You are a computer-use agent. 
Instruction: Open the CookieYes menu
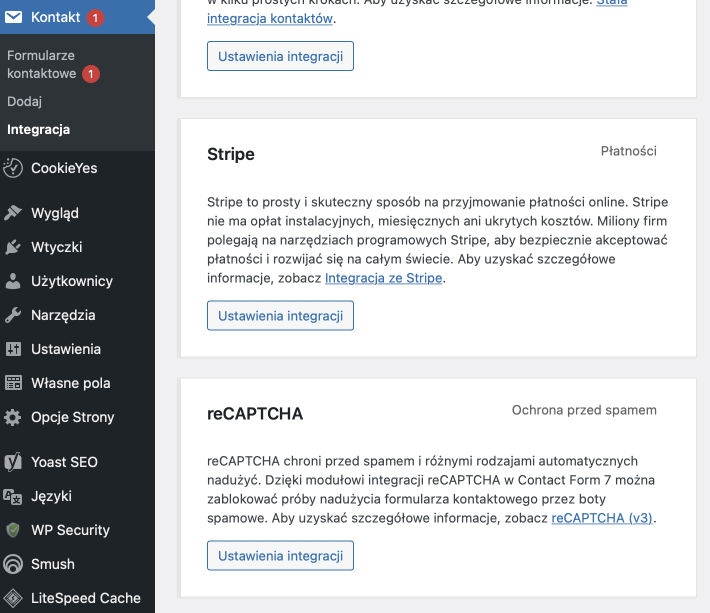click(77, 168)
